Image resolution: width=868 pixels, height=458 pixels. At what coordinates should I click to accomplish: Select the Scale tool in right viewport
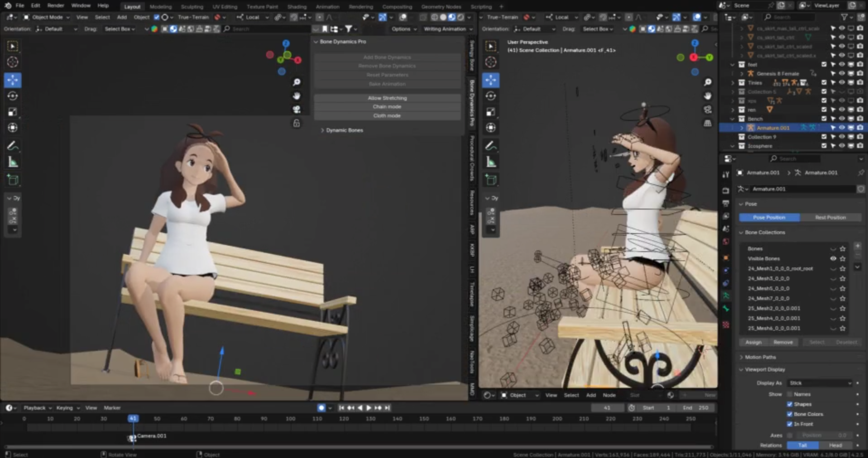(x=491, y=112)
